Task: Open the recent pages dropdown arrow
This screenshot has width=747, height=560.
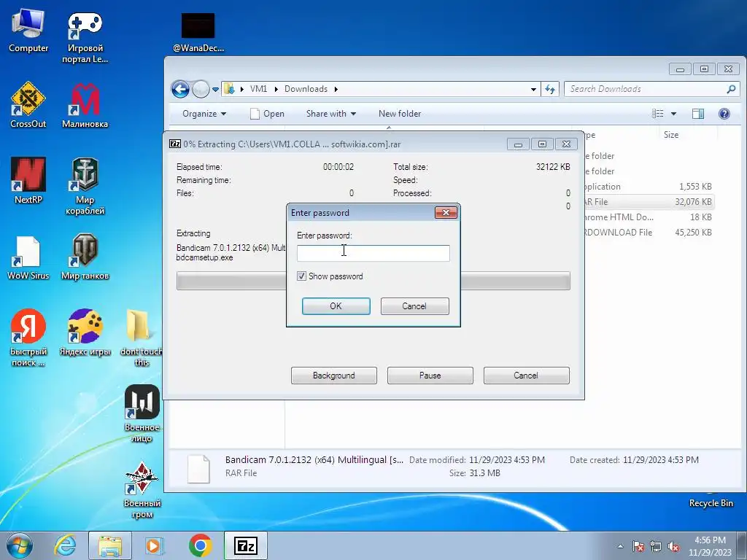Action: pos(215,89)
